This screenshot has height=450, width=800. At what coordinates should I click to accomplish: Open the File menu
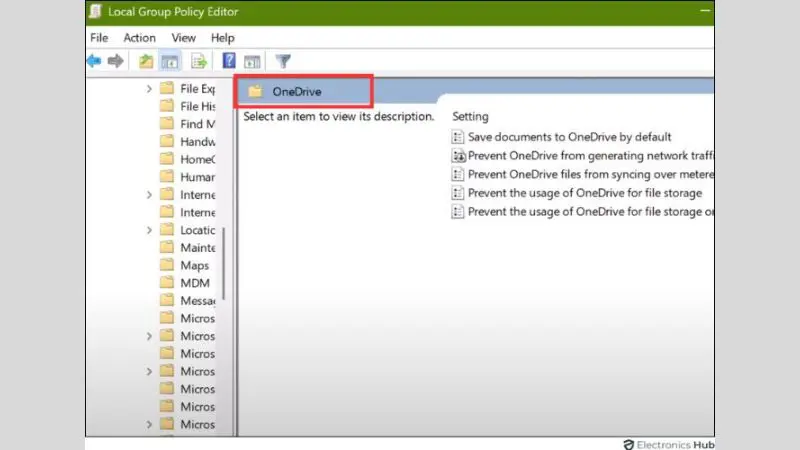[x=99, y=38]
